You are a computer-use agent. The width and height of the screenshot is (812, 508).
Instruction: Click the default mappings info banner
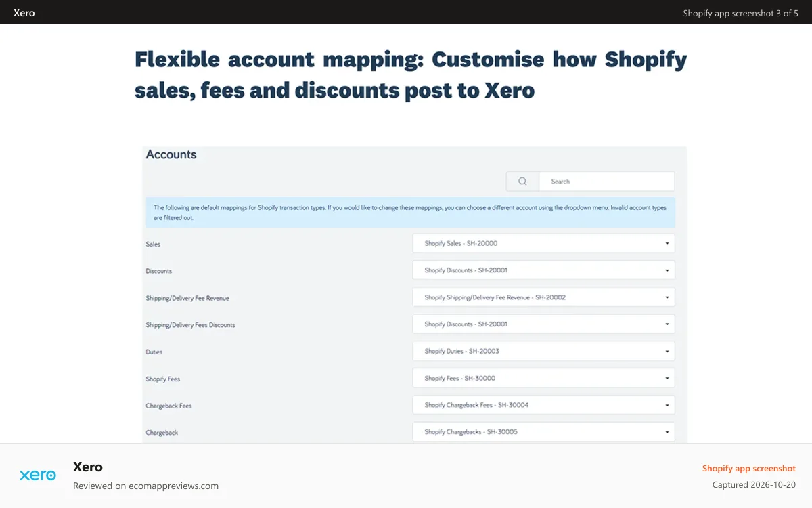(411, 213)
